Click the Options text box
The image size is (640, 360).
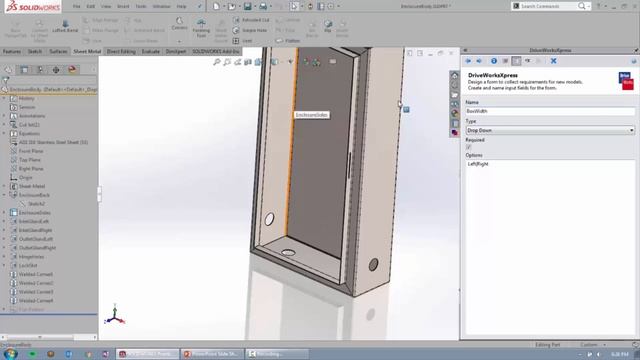coord(550,247)
